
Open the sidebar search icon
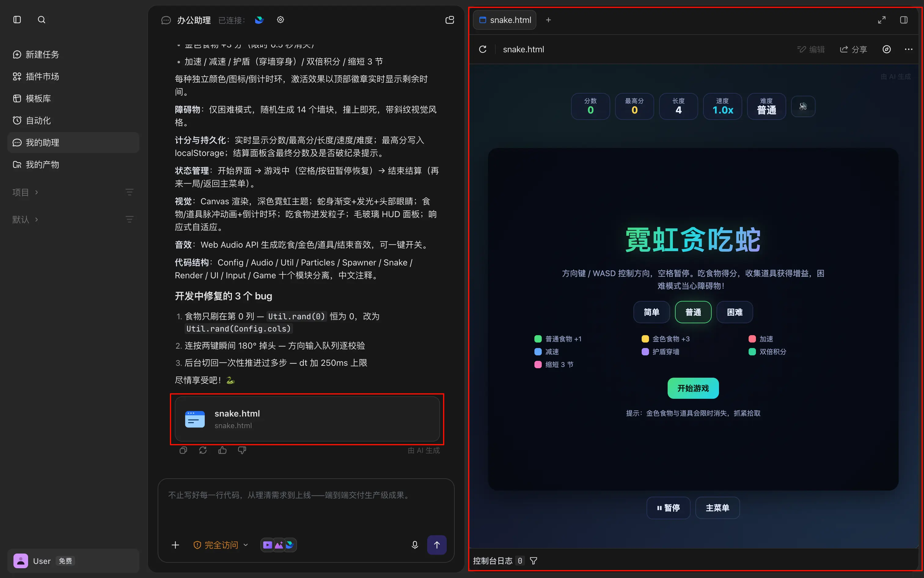pos(42,20)
